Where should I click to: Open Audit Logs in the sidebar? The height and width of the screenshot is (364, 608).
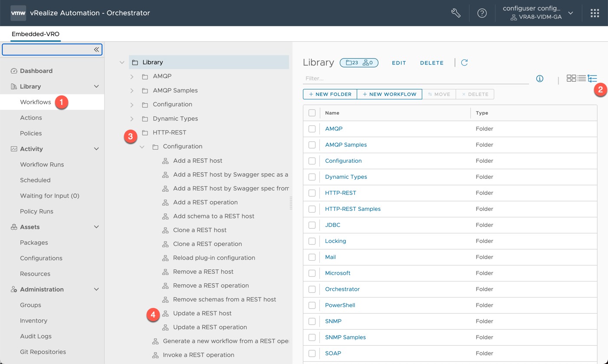pos(36,336)
